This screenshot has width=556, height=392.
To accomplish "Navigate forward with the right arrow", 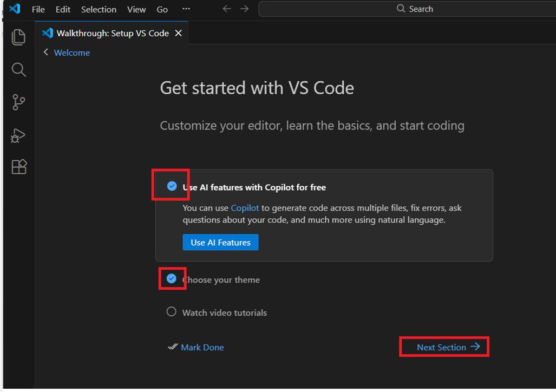I will [x=245, y=9].
